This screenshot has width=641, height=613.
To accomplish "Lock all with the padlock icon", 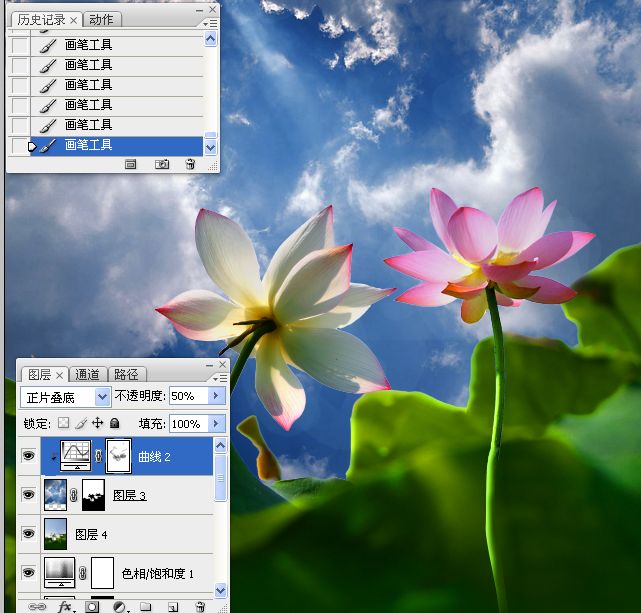I will [115, 423].
